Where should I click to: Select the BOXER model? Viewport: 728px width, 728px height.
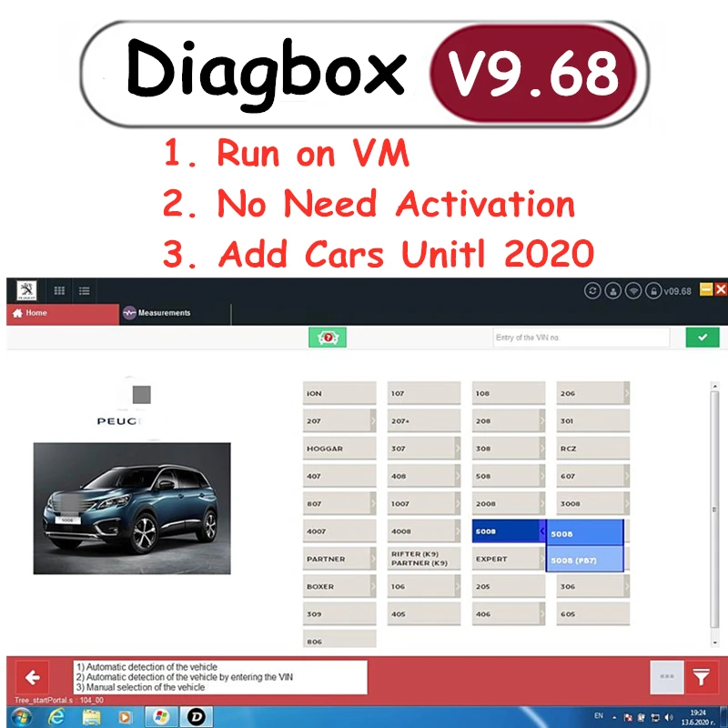(x=339, y=586)
